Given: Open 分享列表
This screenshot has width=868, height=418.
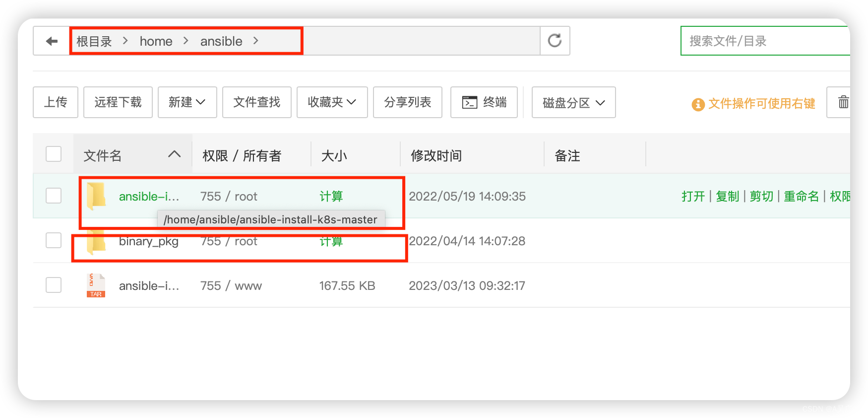Looking at the screenshot, I should point(408,102).
